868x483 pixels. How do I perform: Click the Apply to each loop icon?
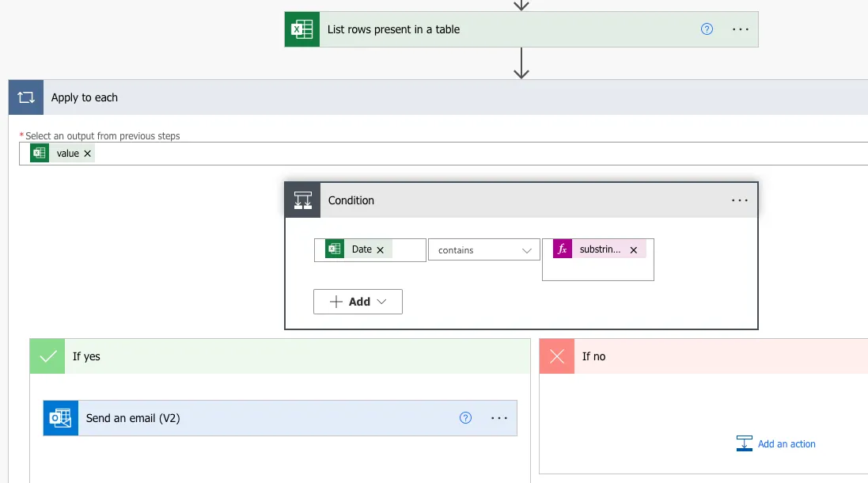pyautogui.click(x=26, y=97)
